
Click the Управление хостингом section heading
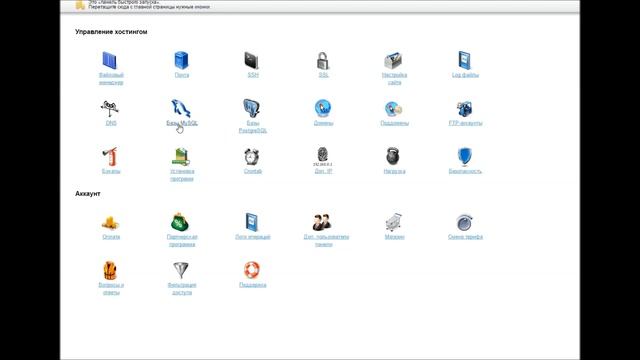point(111,32)
